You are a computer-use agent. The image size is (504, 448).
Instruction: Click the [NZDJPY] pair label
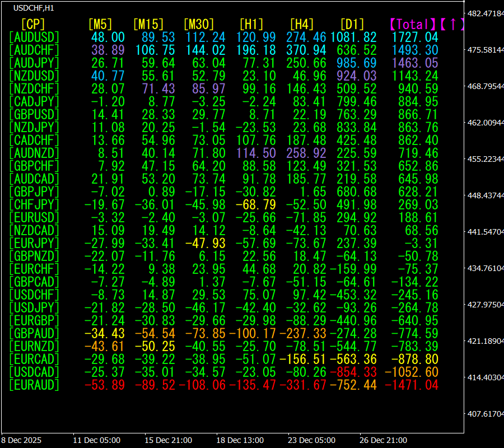click(34, 127)
